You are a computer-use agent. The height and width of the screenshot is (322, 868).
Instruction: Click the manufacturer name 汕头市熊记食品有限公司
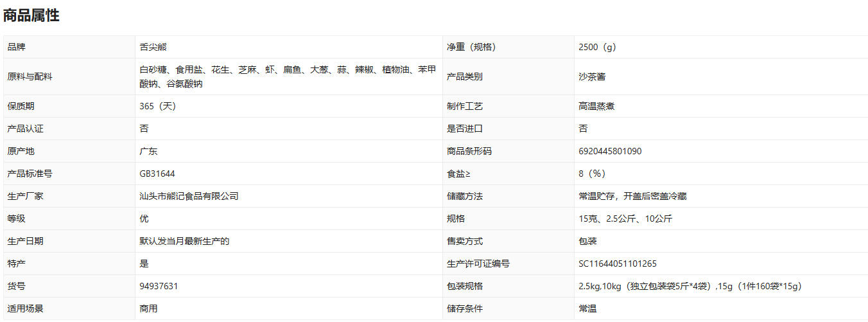[x=189, y=196]
